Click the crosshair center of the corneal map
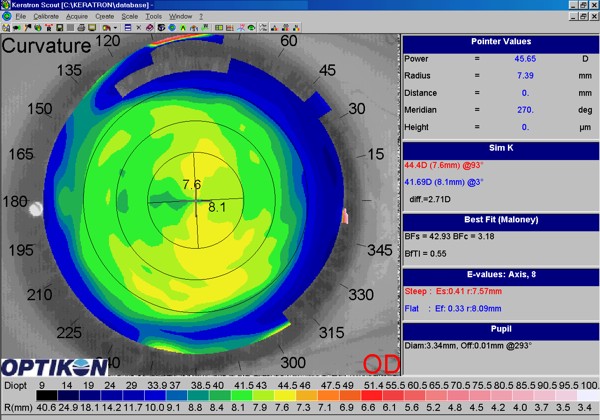This screenshot has height=420, width=600. [x=199, y=201]
